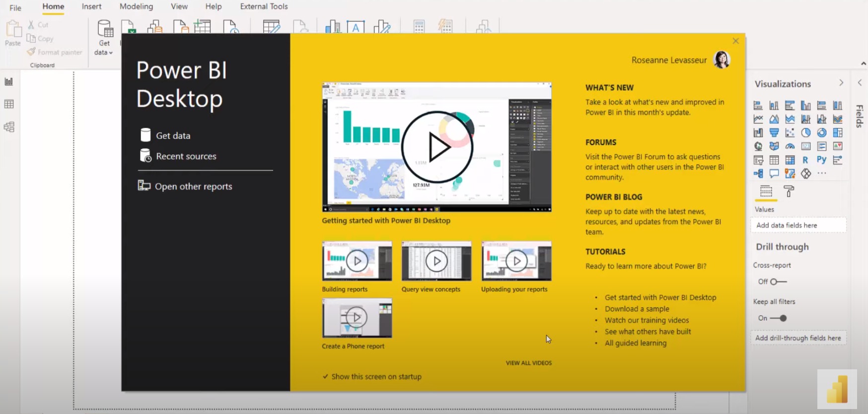Play the Getting started with Power BI Desktop video

point(436,147)
